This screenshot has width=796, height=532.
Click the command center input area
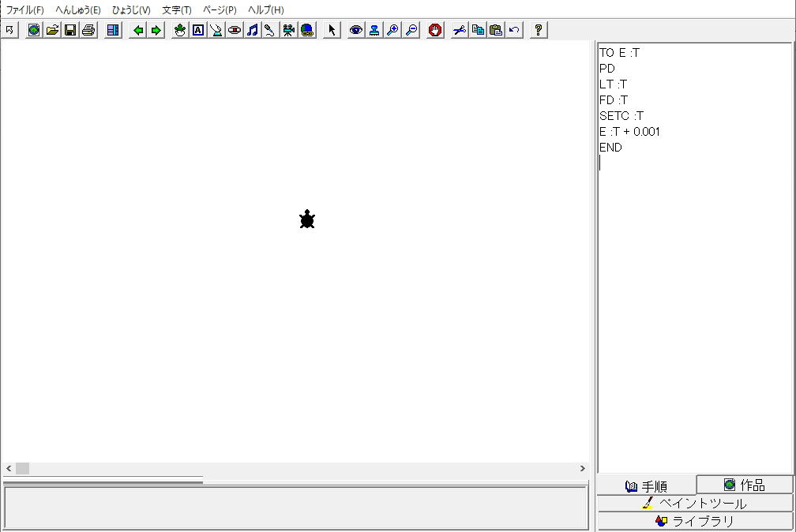pyautogui.click(x=296, y=508)
